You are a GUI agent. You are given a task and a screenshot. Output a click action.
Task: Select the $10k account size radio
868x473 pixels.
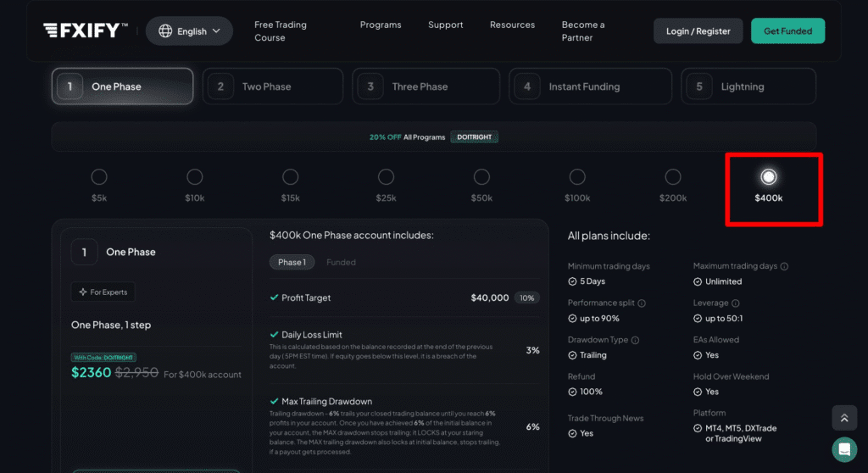tap(194, 177)
